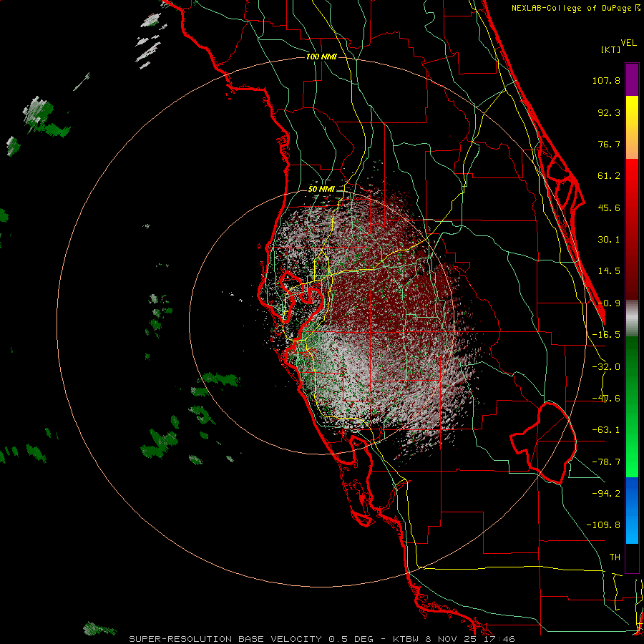Click the [KT] units label
The height and width of the screenshot is (644, 644).
pos(611,49)
